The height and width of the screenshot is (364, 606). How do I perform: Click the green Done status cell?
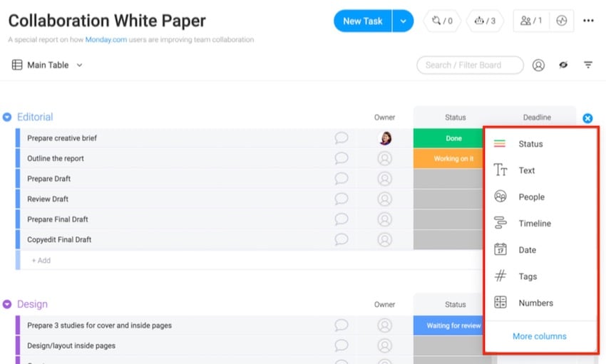448,138
